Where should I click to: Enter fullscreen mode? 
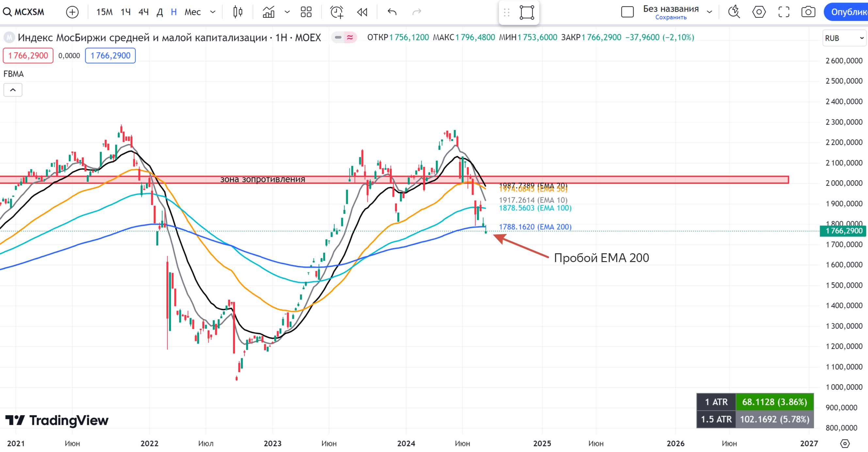(784, 12)
